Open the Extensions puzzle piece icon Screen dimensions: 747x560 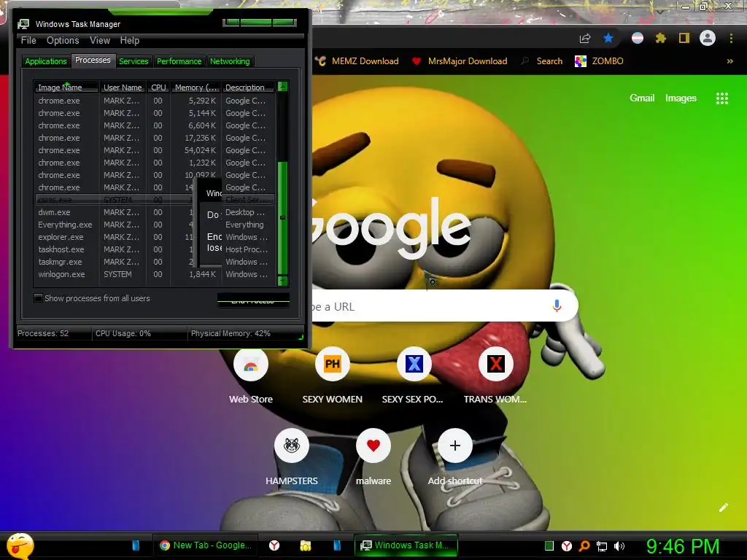tap(660, 38)
